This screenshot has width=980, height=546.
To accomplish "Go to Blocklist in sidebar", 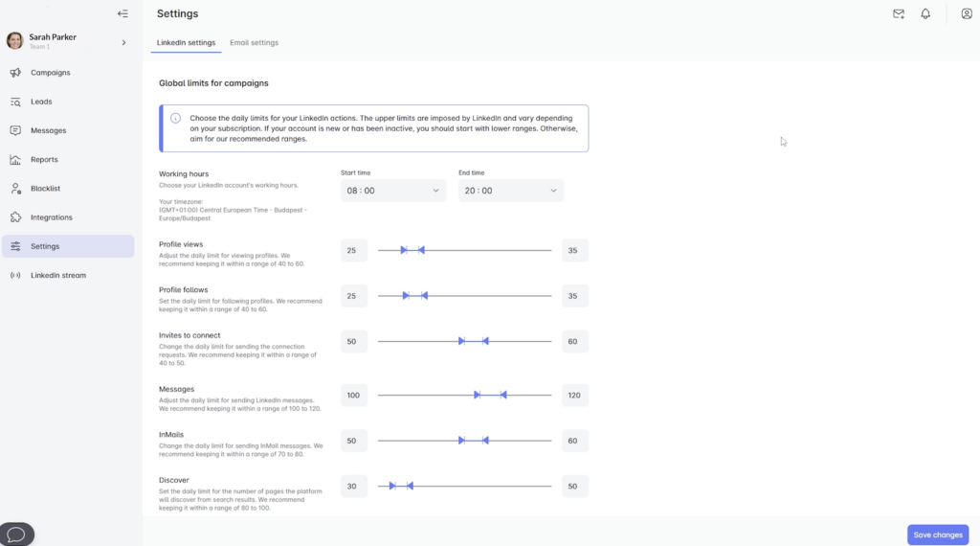I will pyautogui.click(x=45, y=189).
